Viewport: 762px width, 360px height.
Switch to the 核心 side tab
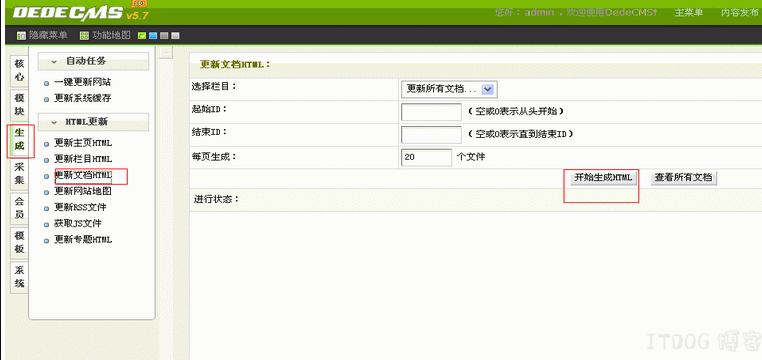(x=19, y=70)
